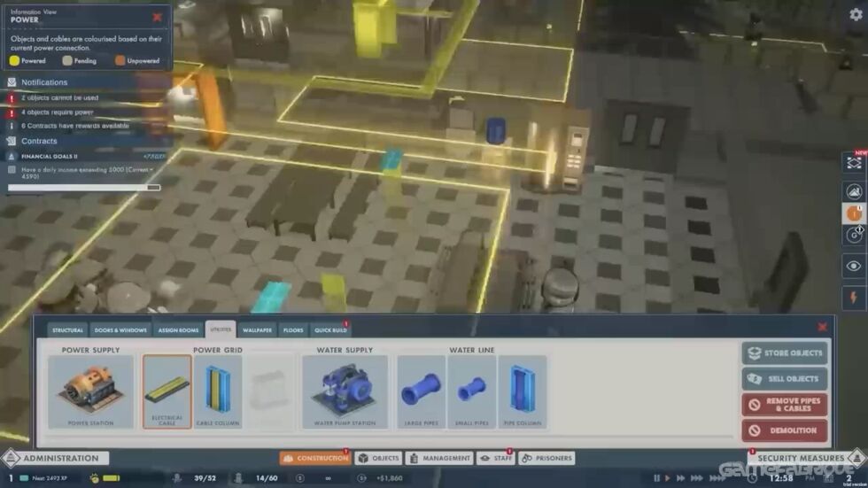Choose the Cable Column item
Screen dimensions: 868x488
point(218,391)
